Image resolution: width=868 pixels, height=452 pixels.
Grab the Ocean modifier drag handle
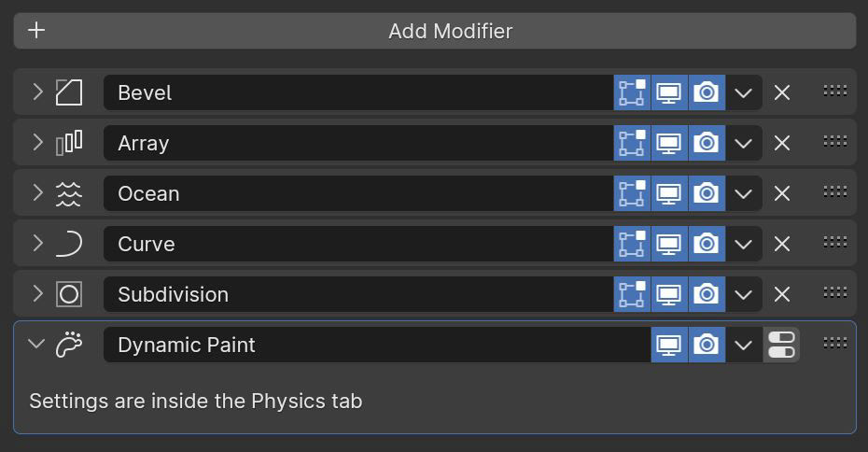click(x=834, y=191)
